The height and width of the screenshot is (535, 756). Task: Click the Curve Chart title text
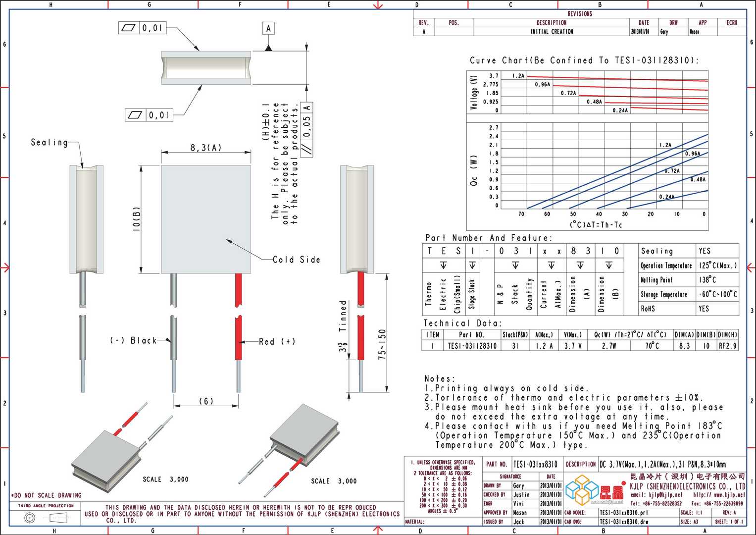(584, 60)
